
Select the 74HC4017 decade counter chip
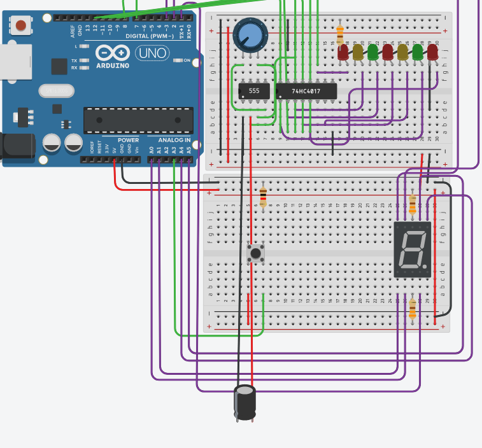pyautogui.click(x=306, y=91)
